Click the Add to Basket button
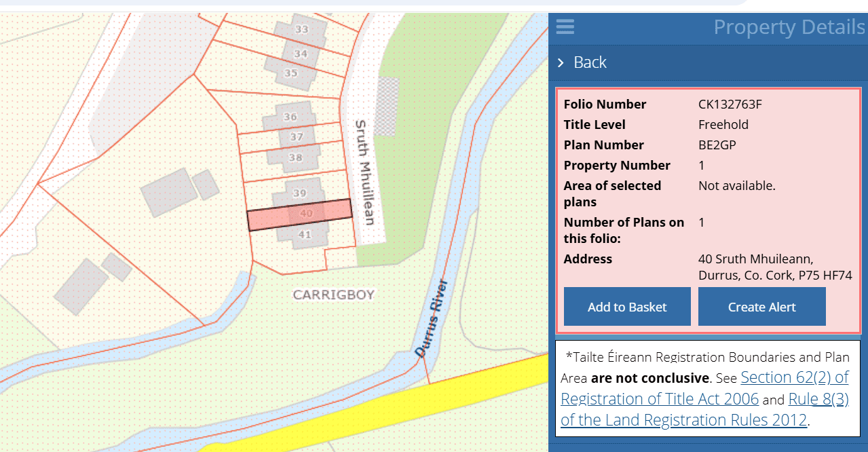868x452 pixels. click(627, 307)
